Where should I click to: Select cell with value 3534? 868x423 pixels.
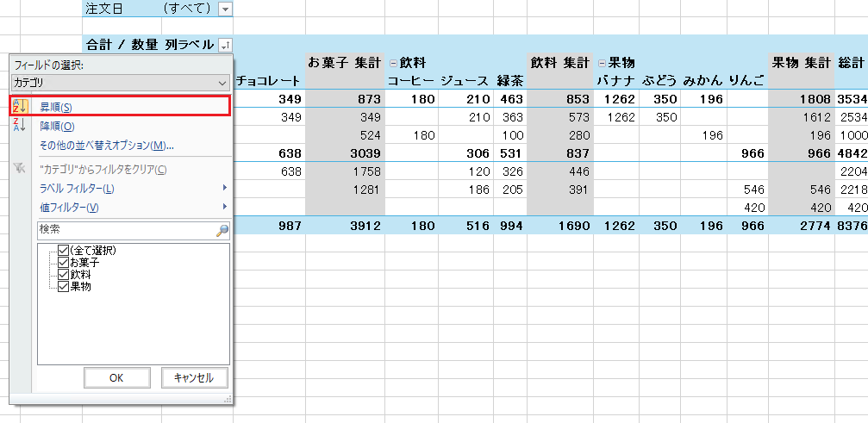[x=852, y=100]
